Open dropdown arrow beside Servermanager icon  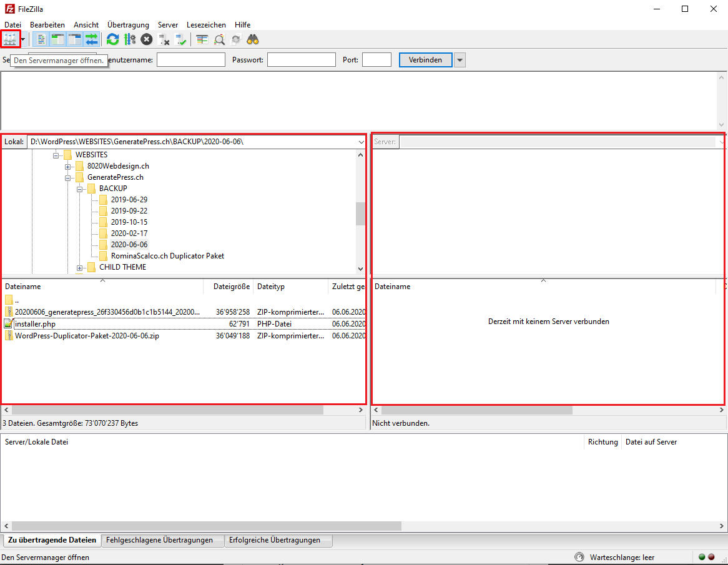[x=22, y=39]
